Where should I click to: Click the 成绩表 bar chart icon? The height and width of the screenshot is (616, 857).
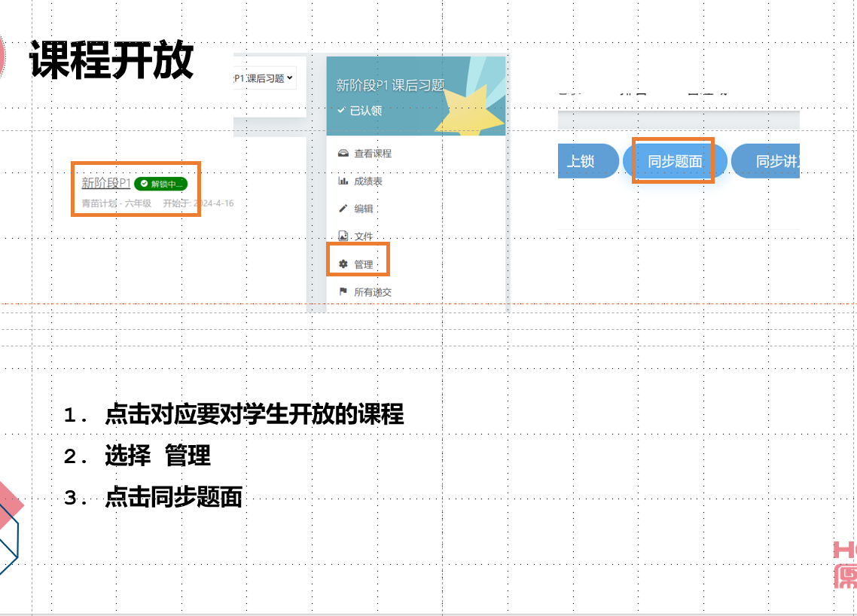pyautogui.click(x=343, y=181)
